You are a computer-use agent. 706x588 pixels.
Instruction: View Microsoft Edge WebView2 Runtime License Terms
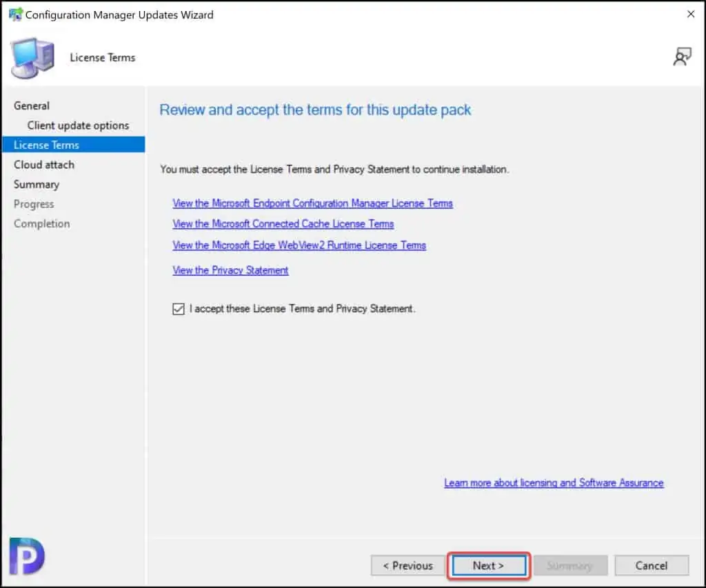tap(299, 245)
